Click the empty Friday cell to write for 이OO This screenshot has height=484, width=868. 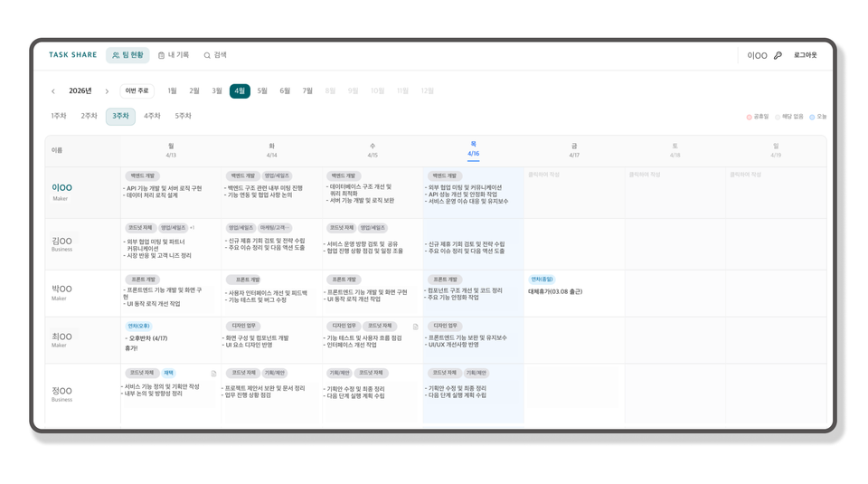(573, 192)
